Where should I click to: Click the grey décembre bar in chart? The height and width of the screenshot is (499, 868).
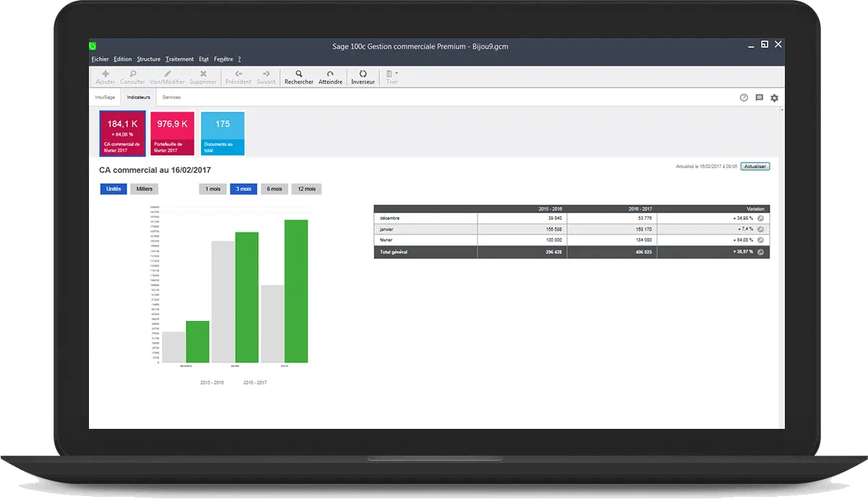point(174,347)
